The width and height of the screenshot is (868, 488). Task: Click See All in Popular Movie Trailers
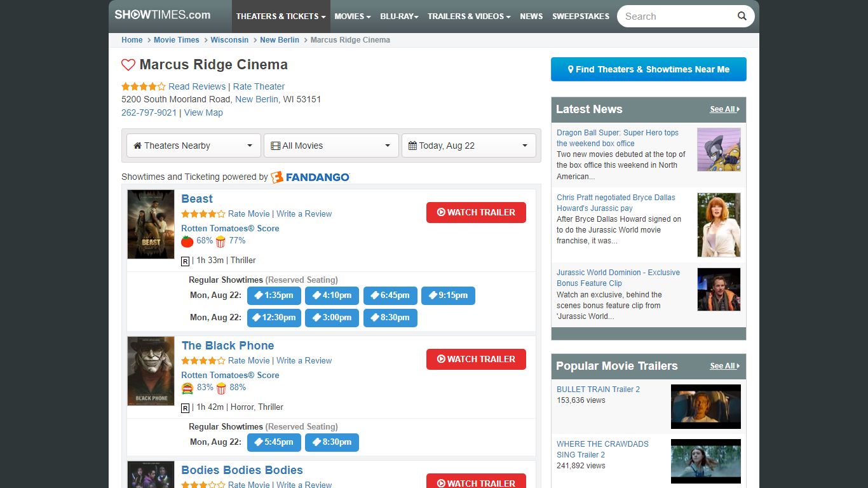pyautogui.click(x=724, y=366)
